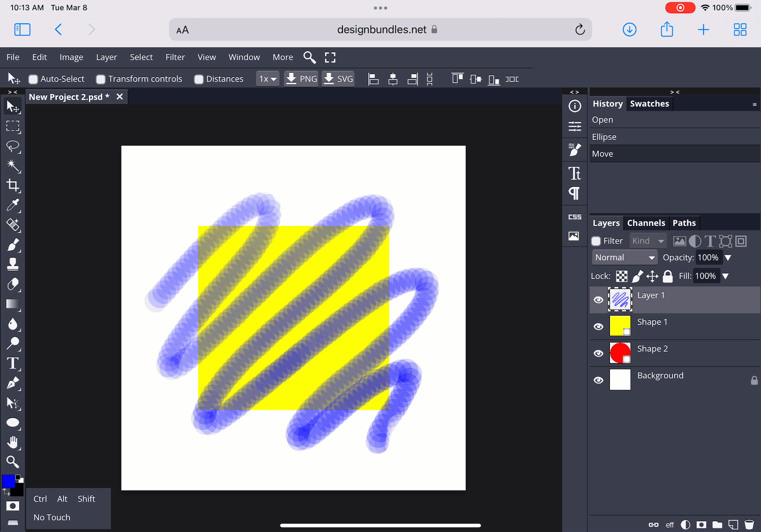Open the 1x export scale dropdown
This screenshot has height=532, width=761.
coord(268,79)
